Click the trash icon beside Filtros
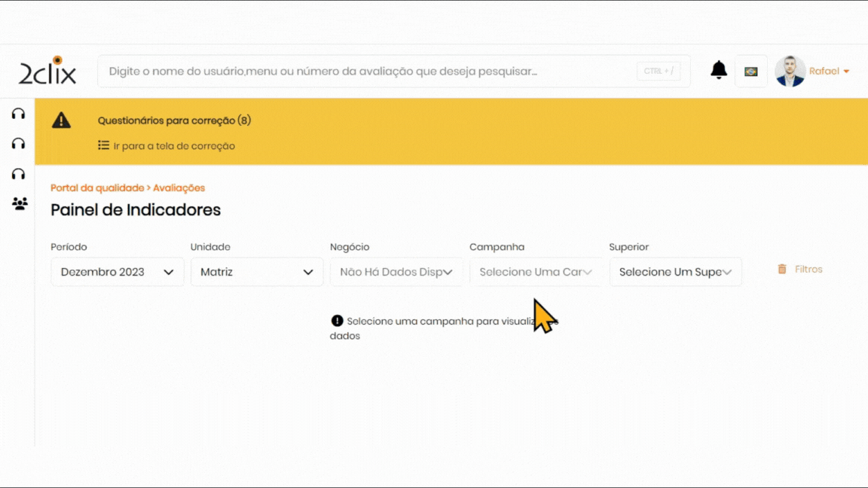Viewport: 868px width, 488px height. coord(782,269)
